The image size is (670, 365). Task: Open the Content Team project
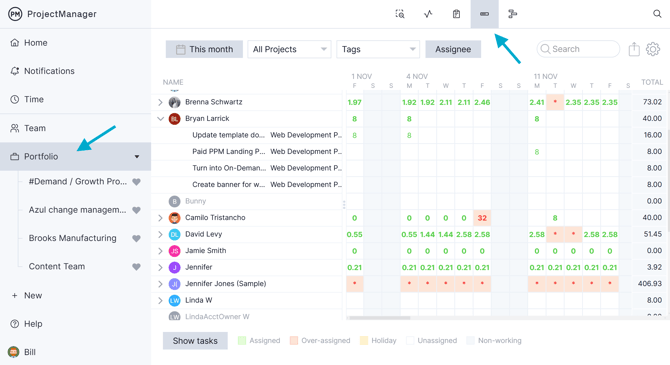(x=57, y=266)
